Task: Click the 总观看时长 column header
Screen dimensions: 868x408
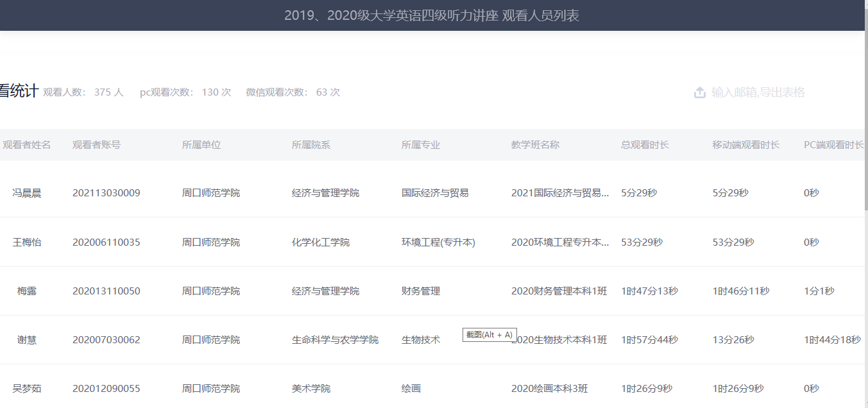Action: 645,145
